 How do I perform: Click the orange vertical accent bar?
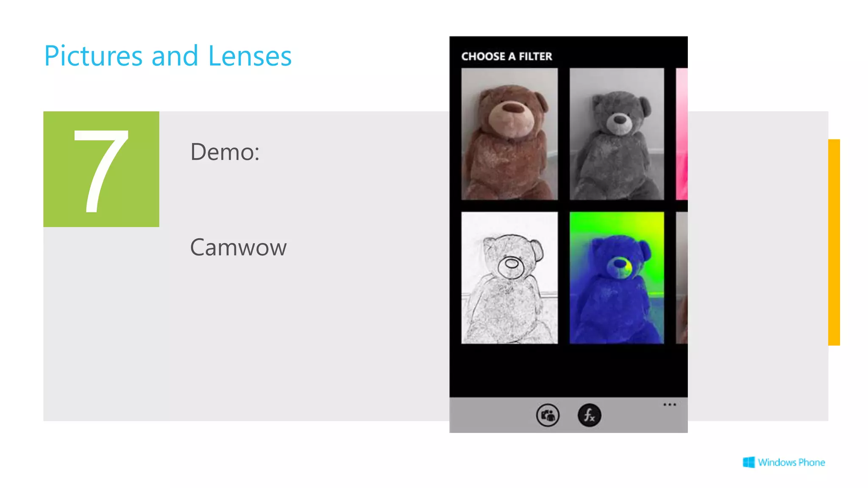pos(834,242)
